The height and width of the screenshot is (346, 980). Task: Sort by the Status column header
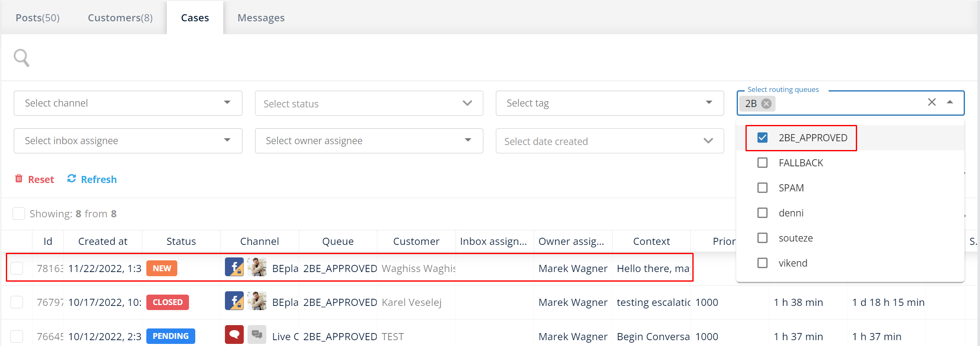pos(181,241)
